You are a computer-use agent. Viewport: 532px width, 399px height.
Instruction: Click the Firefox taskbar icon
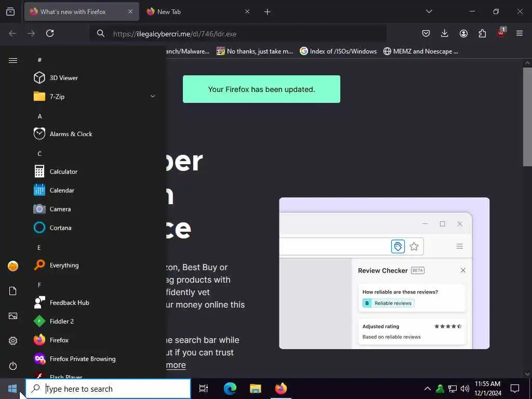pyautogui.click(x=281, y=389)
